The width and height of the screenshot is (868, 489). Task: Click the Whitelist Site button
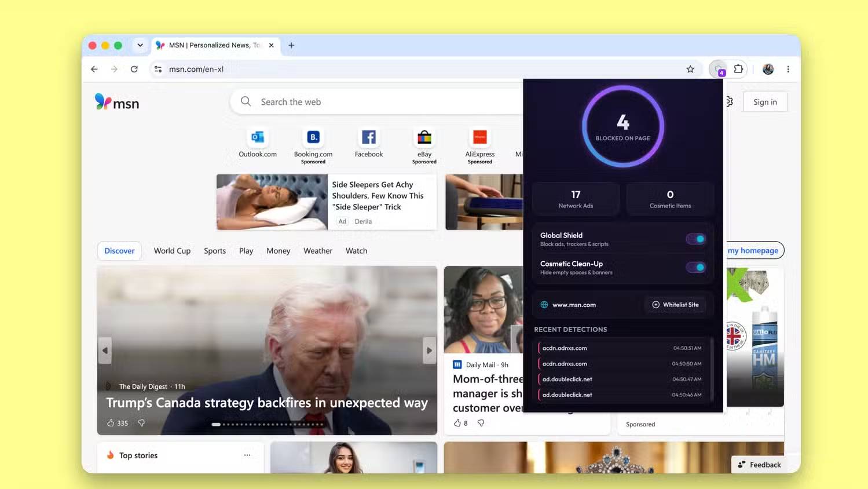pyautogui.click(x=675, y=305)
